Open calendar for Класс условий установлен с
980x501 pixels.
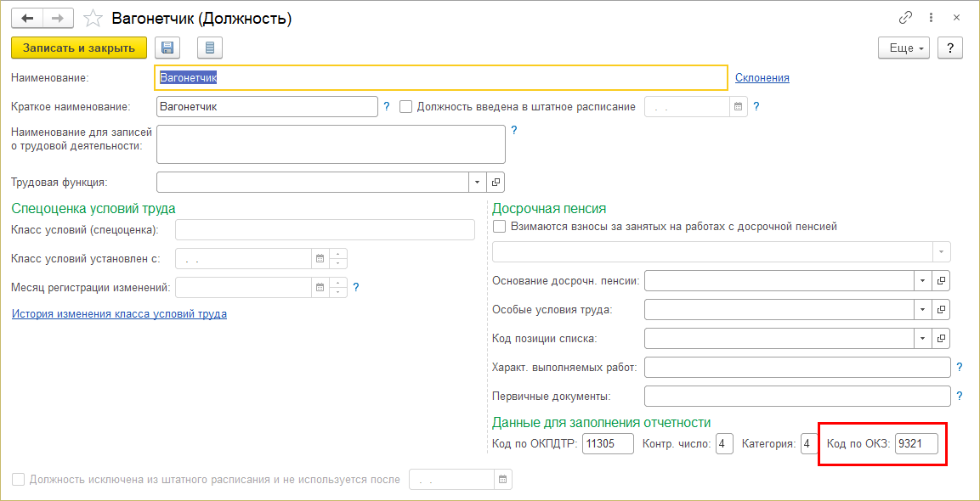tap(320, 259)
